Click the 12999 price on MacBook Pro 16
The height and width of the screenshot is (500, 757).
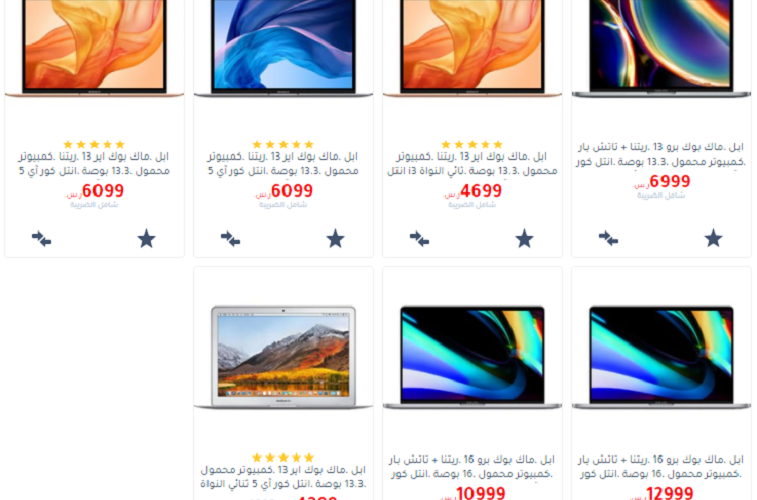click(669, 493)
